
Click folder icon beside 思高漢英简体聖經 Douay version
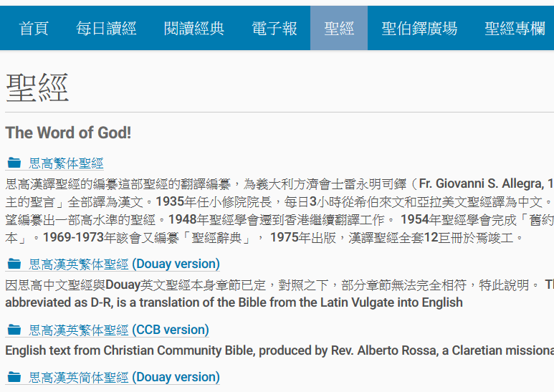tap(14, 377)
